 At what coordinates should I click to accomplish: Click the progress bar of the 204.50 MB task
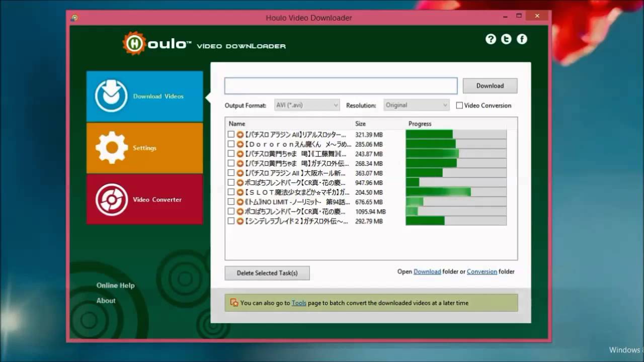456,192
